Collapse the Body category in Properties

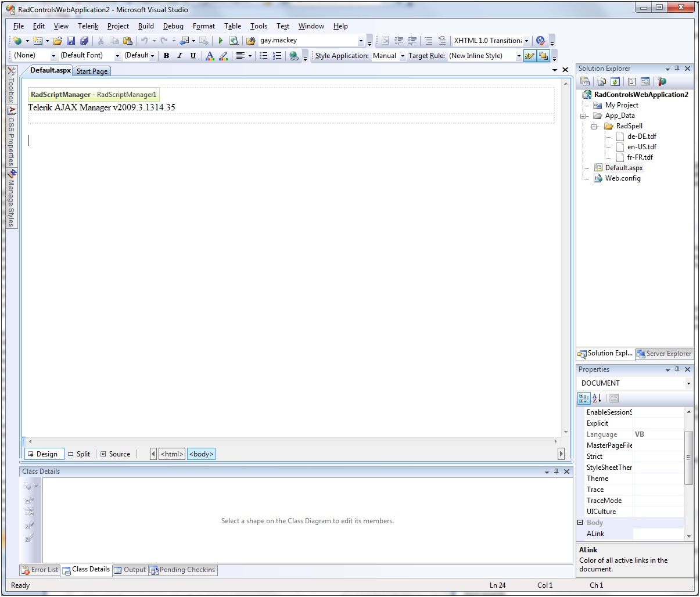point(580,523)
